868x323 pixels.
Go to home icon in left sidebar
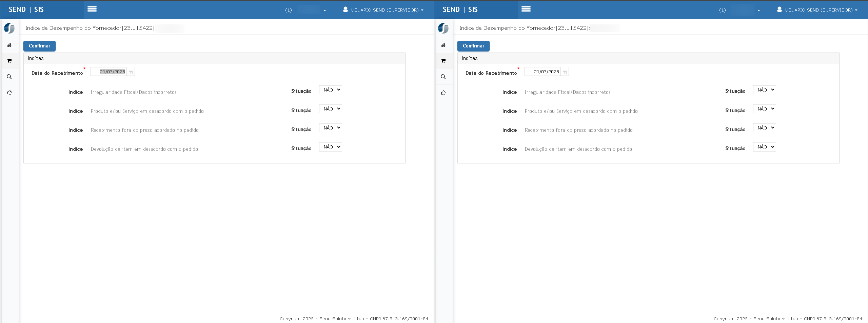tap(9, 45)
